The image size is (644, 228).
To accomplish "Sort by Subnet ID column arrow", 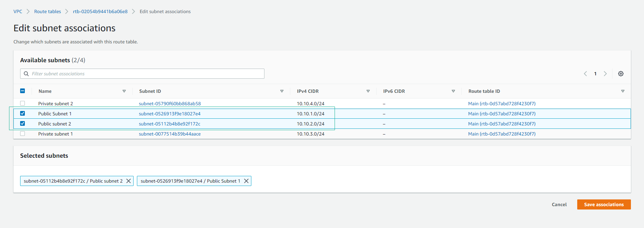I will [x=282, y=91].
